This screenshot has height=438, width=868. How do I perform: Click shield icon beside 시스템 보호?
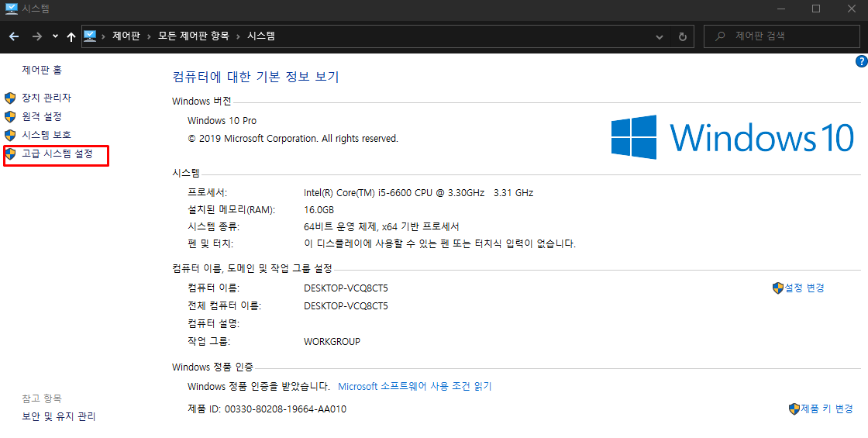click(x=10, y=136)
